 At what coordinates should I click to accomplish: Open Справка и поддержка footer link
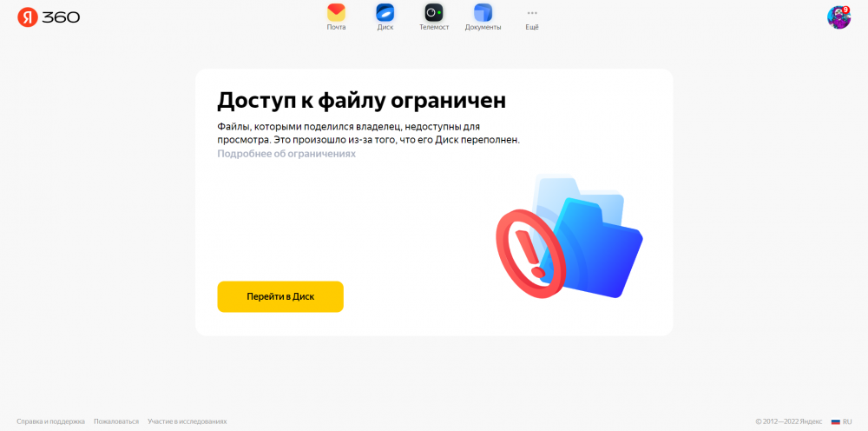[x=51, y=421]
